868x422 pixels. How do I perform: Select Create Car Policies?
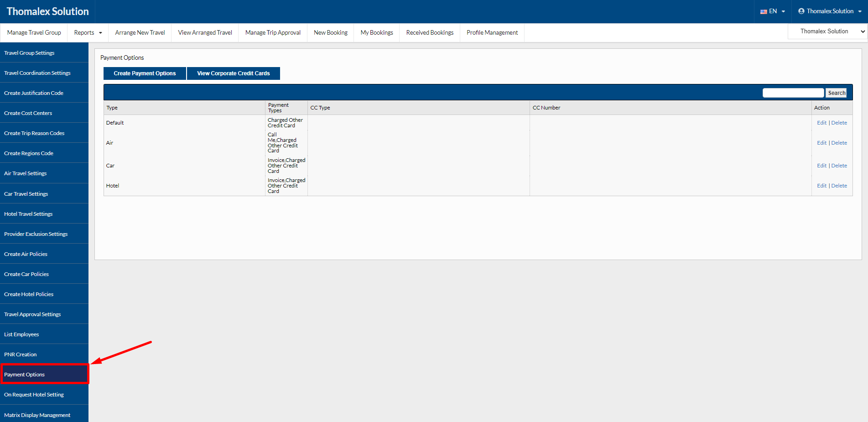[x=44, y=274]
